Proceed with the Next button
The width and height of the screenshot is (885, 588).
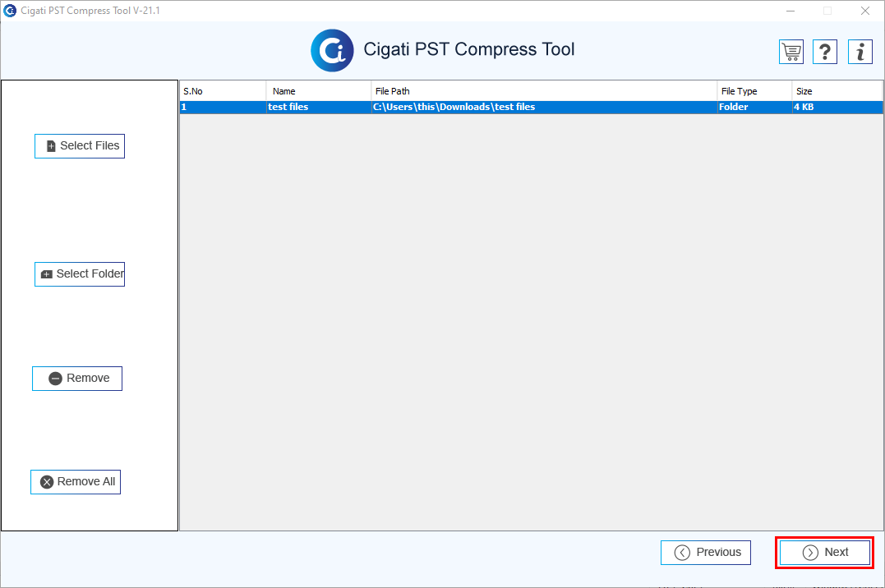[825, 553]
